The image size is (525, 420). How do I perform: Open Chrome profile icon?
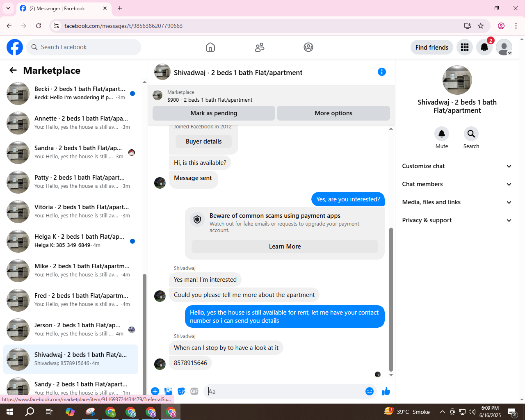click(501, 26)
